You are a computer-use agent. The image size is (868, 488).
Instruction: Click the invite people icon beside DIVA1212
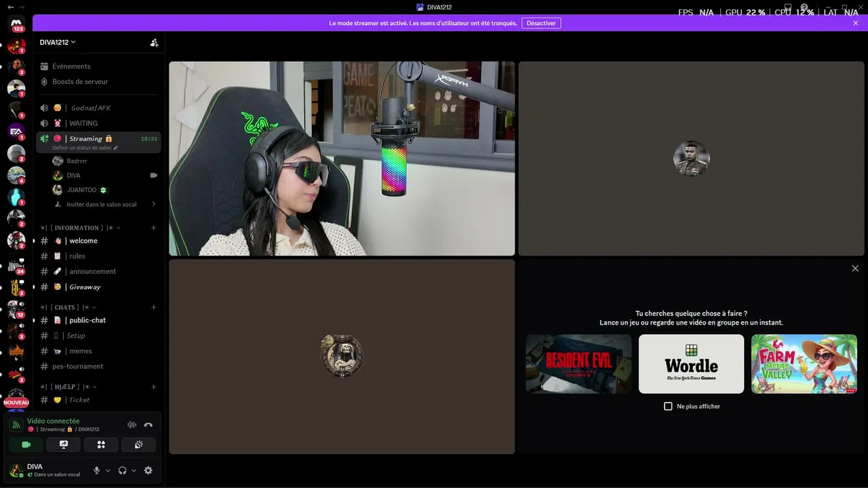click(154, 43)
